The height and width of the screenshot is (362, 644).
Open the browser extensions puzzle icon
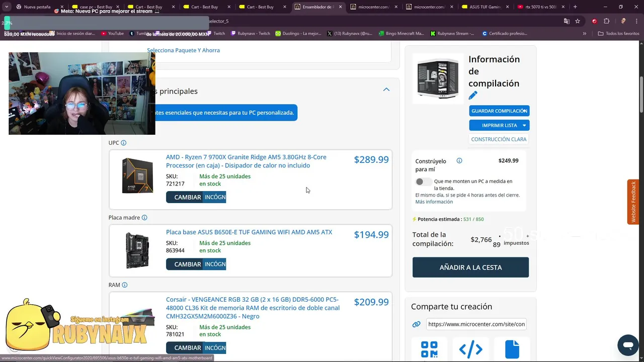click(606, 21)
